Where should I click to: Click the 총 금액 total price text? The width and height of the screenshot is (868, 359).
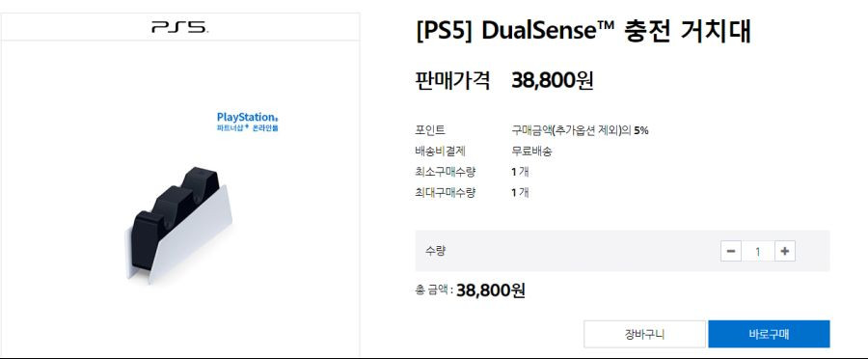pos(470,290)
